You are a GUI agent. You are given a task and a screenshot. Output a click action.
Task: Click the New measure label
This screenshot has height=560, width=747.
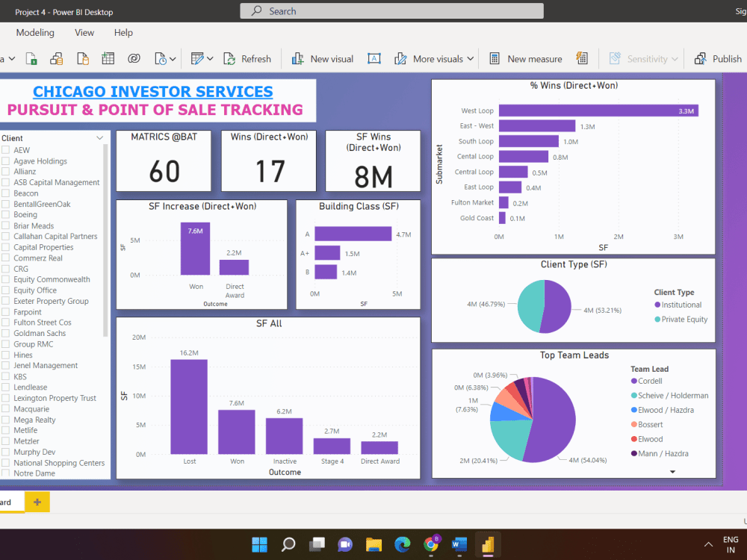[x=535, y=59]
